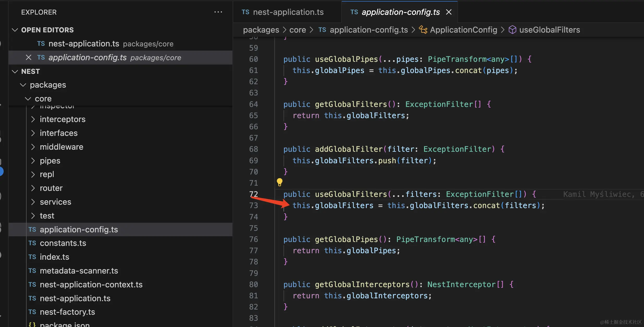The image size is (644, 327).
Task: Click the method cube icon in breadcrumbs
Action: (512, 30)
